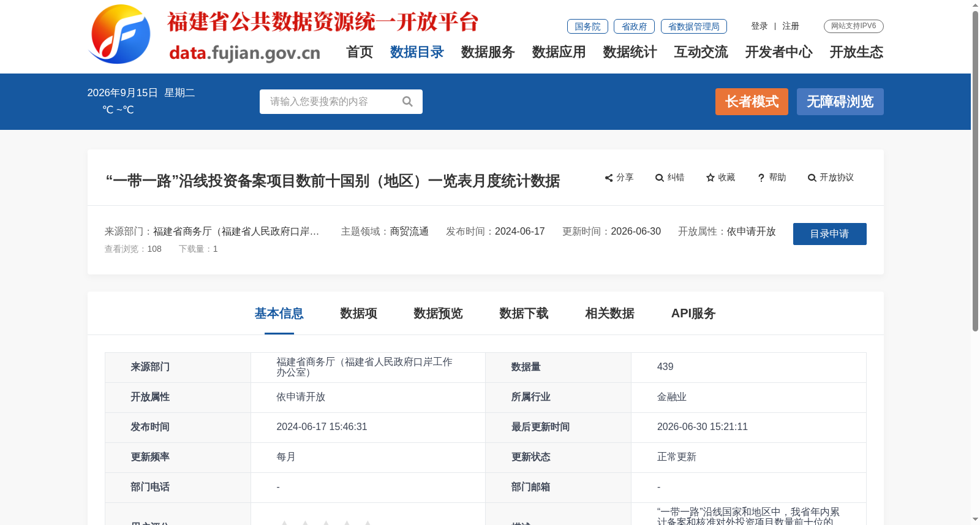Click the 注册 link

[791, 26]
